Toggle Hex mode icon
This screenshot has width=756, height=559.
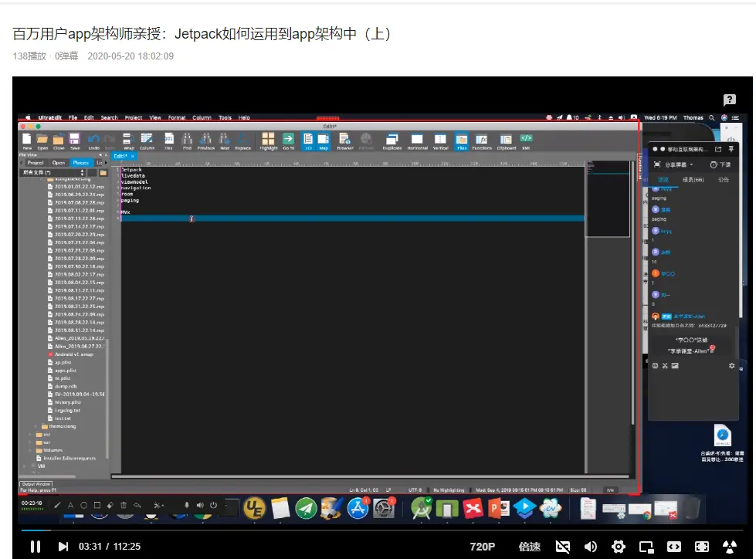tap(169, 141)
